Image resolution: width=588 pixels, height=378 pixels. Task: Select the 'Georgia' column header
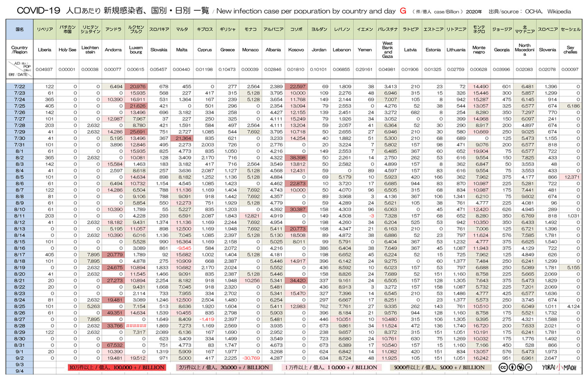click(501, 49)
